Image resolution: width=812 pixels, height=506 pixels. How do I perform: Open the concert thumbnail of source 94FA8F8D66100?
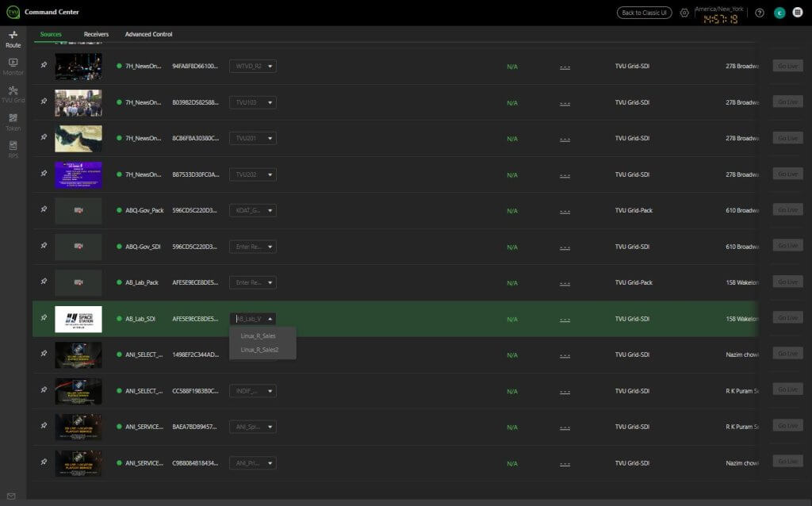coord(79,67)
